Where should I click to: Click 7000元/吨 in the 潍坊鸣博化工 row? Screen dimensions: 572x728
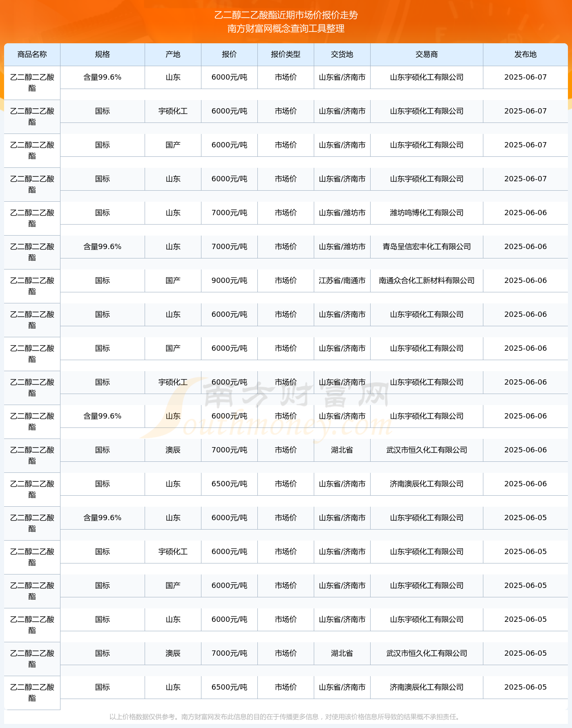pos(229,213)
